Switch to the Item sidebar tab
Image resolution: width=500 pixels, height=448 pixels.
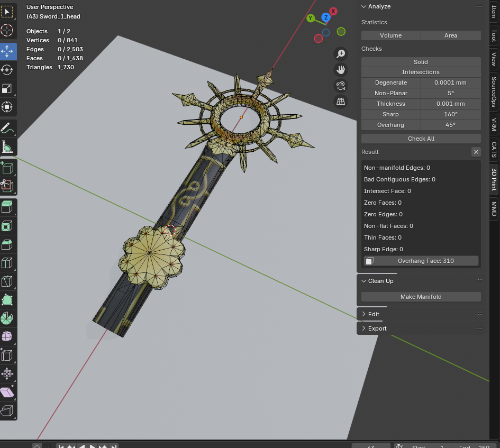click(x=494, y=12)
